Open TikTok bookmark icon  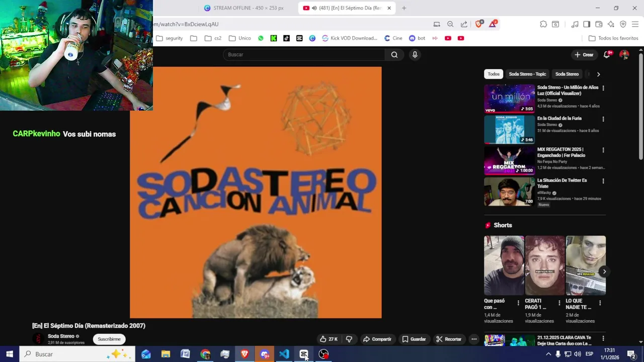286,38
